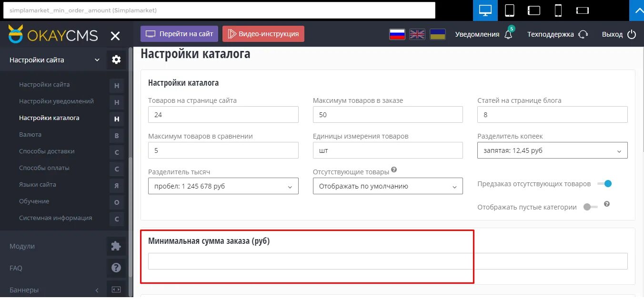
Task: Click the H badge beside Настройки уведомлений
Action: coord(117,102)
